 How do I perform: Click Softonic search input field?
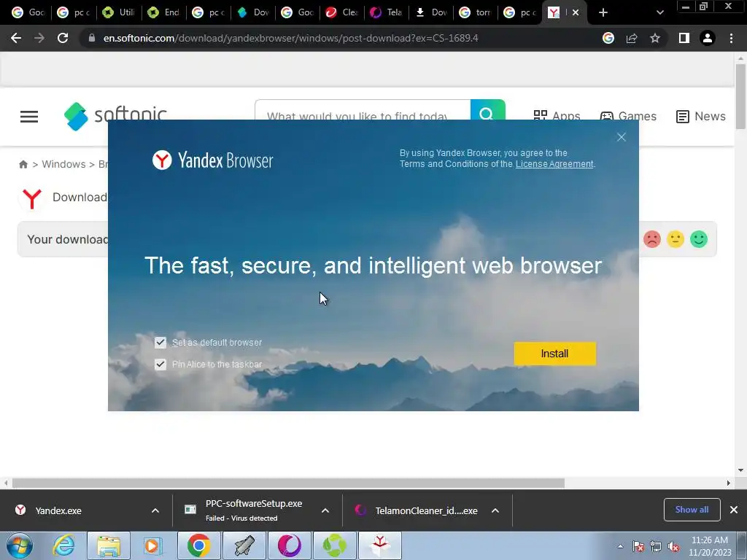tap(363, 110)
